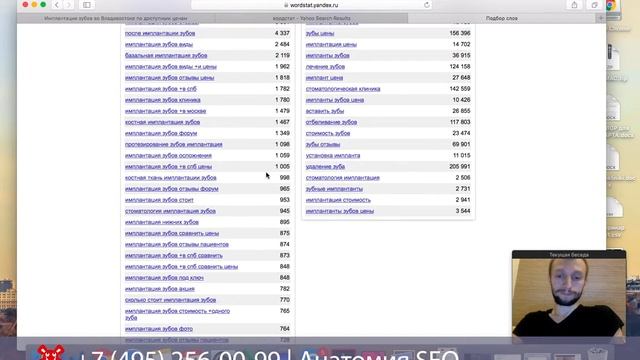Open link сколько стоит имплантация зубов
The height and width of the screenshot is (360, 640).
170,300
